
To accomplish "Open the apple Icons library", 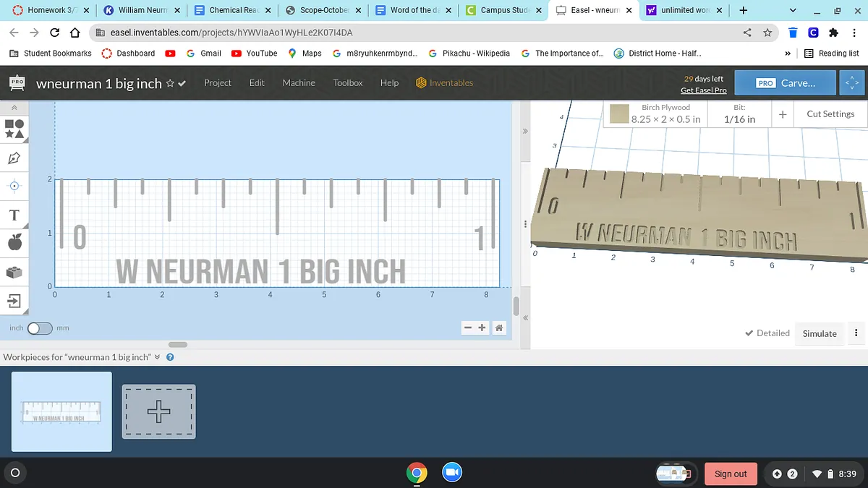I will [x=14, y=243].
